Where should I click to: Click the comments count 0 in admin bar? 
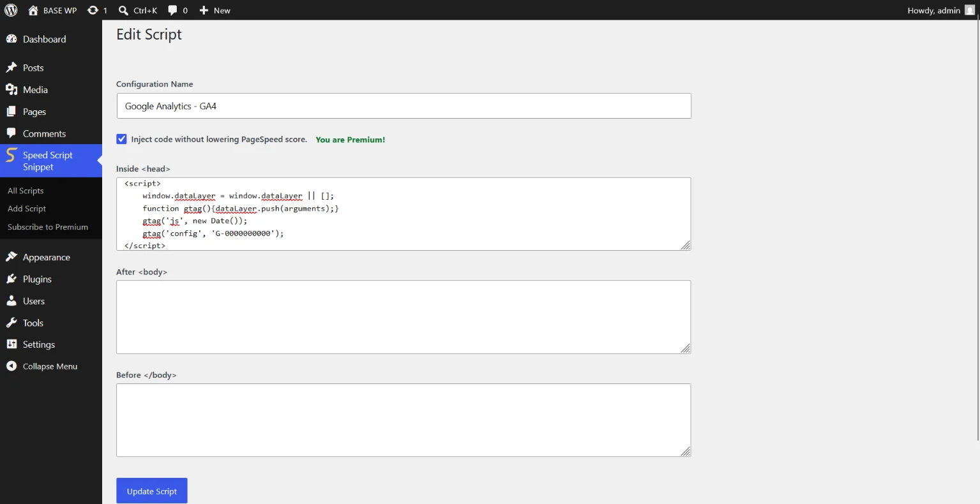[x=185, y=10]
